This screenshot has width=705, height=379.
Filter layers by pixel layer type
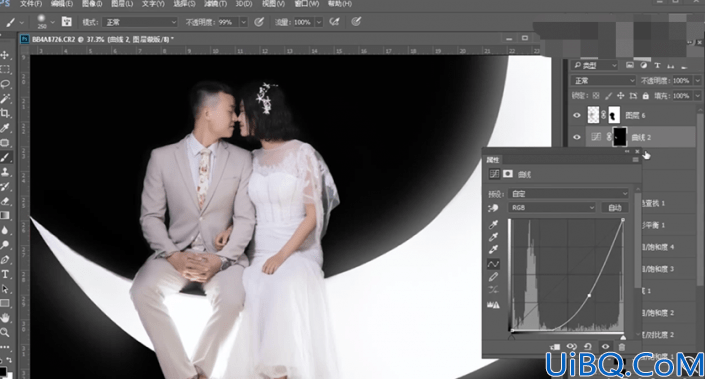tap(630, 65)
